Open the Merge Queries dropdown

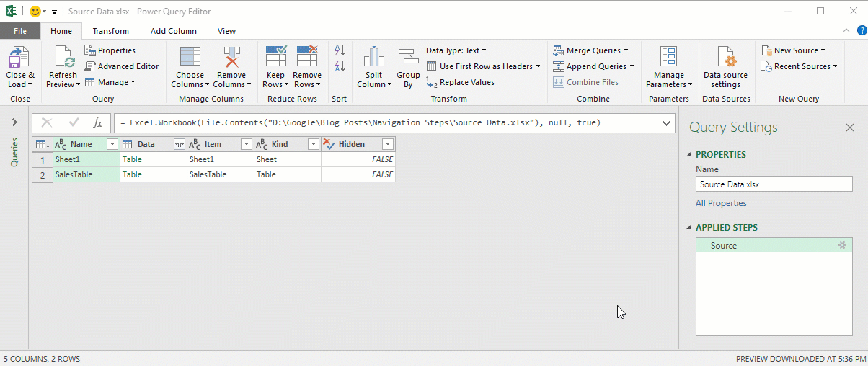(x=590, y=50)
